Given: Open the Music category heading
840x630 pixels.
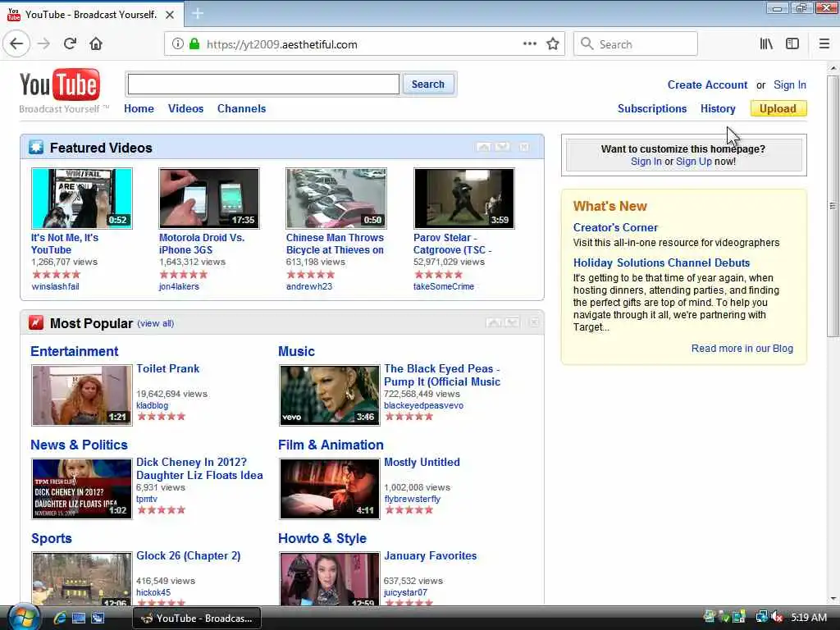Looking at the screenshot, I should [296, 351].
